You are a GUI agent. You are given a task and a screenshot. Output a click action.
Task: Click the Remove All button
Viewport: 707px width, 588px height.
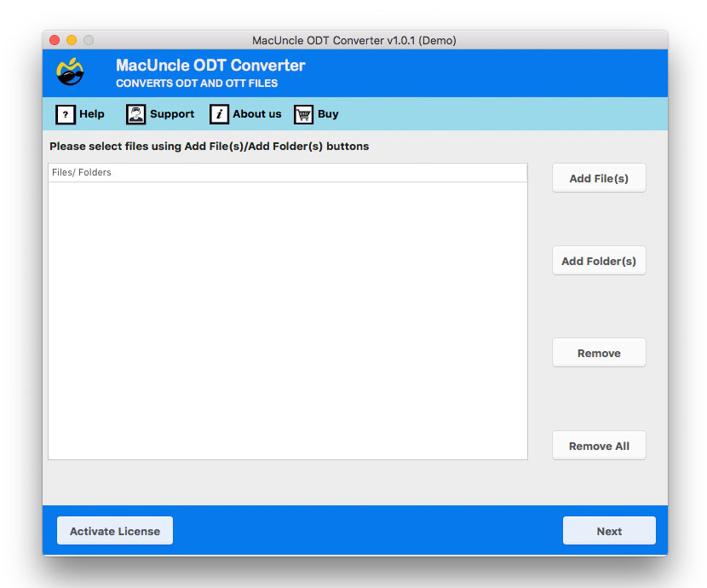pos(599,445)
